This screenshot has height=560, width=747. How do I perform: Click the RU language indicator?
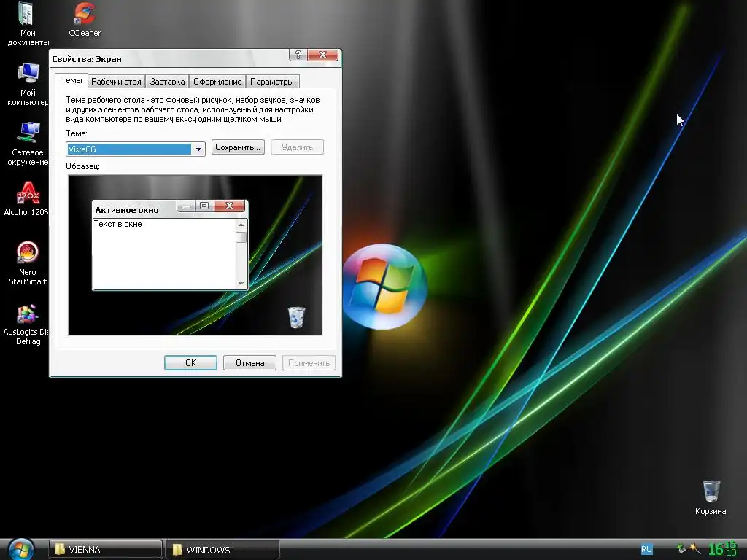[646, 550]
